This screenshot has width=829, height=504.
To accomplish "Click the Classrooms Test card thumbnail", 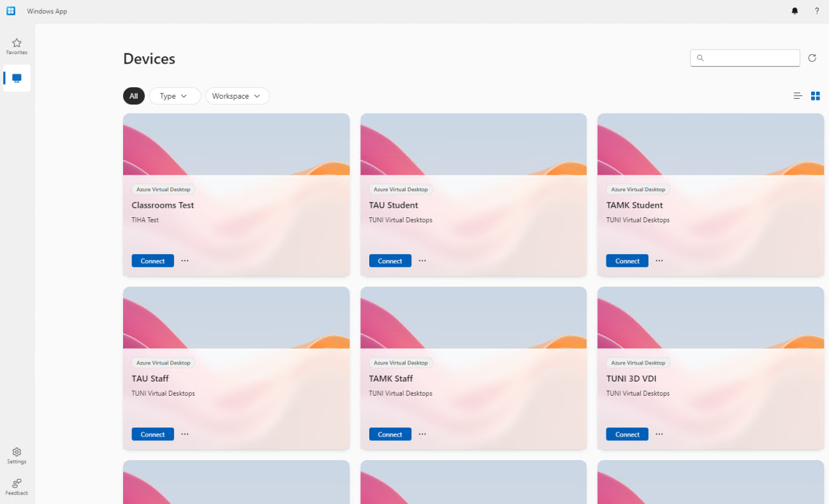I will pos(236,145).
